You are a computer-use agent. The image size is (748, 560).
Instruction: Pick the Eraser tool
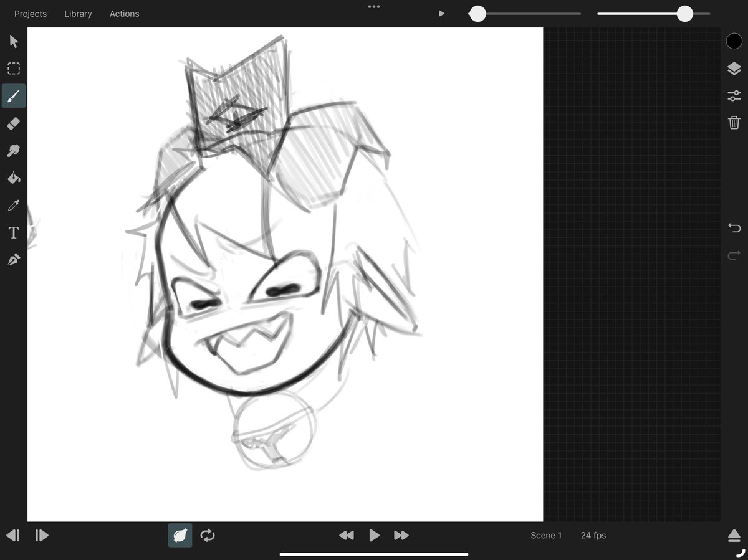[14, 123]
